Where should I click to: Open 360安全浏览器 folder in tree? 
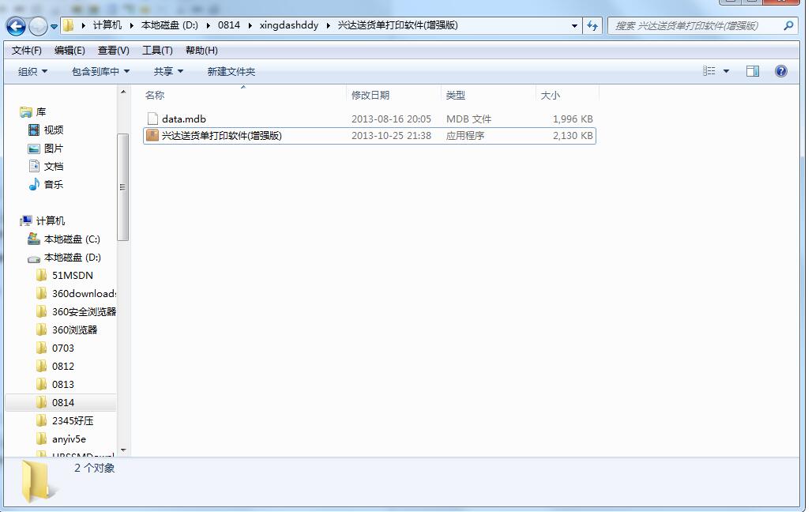84,311
